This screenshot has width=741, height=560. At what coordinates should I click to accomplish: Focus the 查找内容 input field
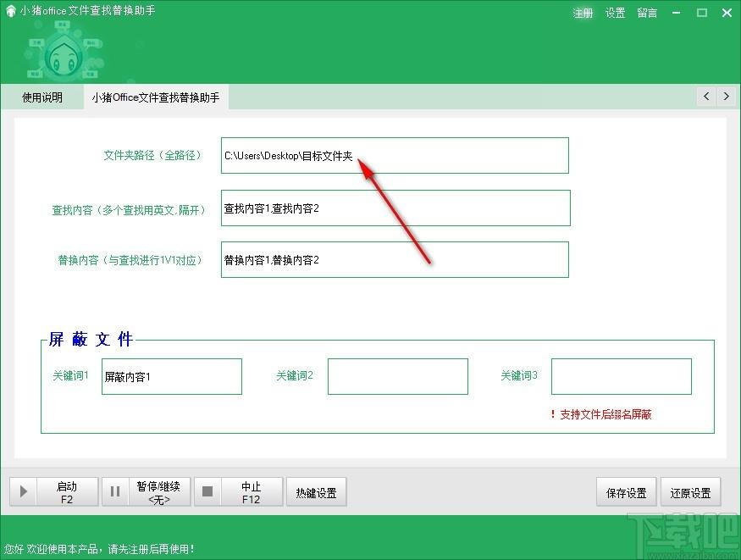(395, 208)
